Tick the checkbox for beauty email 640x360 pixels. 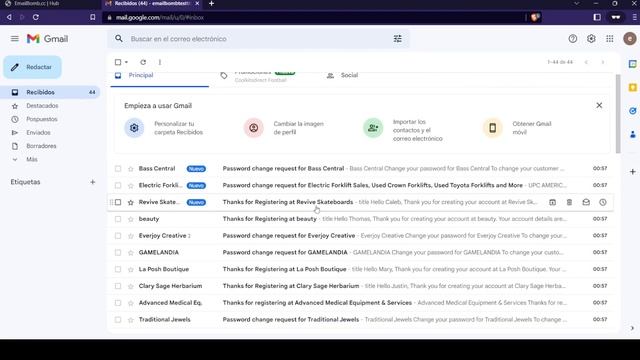[118, 219]
